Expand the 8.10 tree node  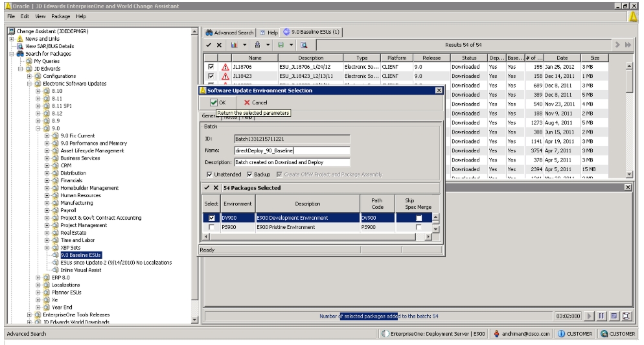click(38, 91)
